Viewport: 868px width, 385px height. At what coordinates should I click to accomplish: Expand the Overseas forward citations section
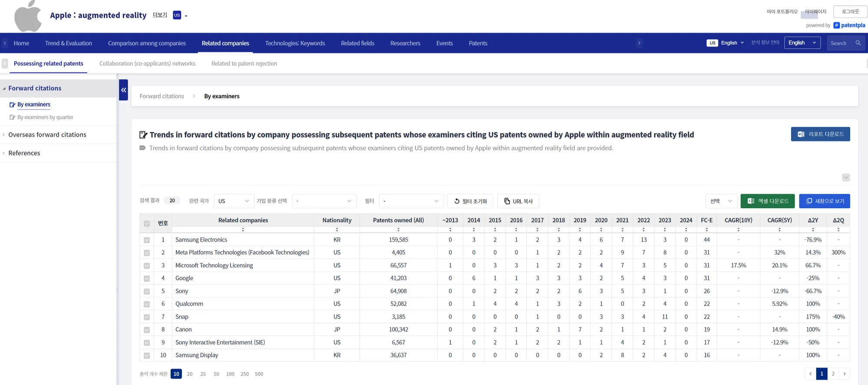pos(47,135)
